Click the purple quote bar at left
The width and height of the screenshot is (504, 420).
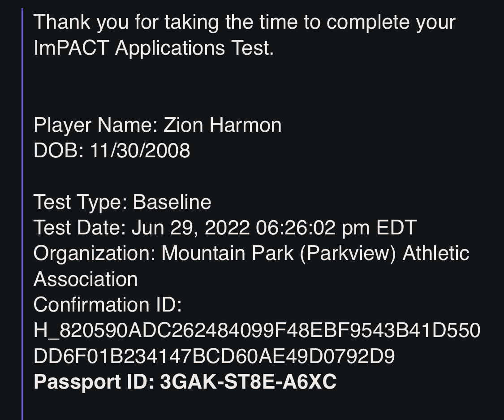(x=22, y=214)
